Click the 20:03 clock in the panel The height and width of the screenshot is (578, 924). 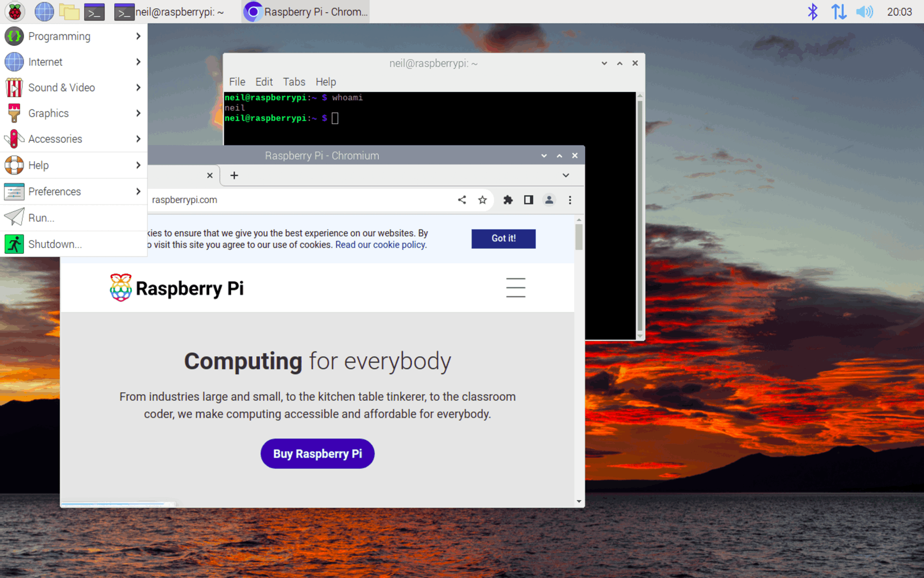[x=899, y=12]
